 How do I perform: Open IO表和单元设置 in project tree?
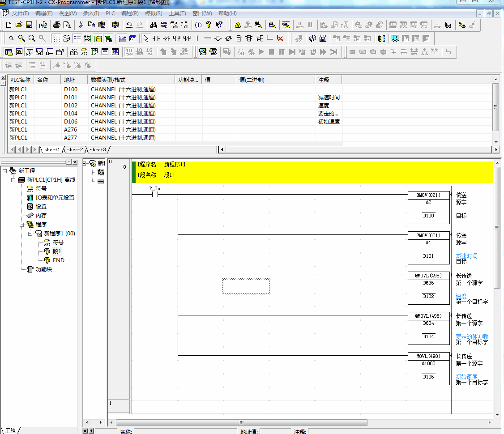(x=55, y=198)
